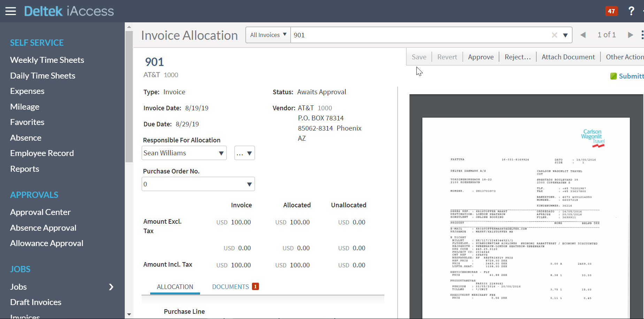Expand the Jobs submenu chevron
644x319 pixels.
(x=111, y=287)
